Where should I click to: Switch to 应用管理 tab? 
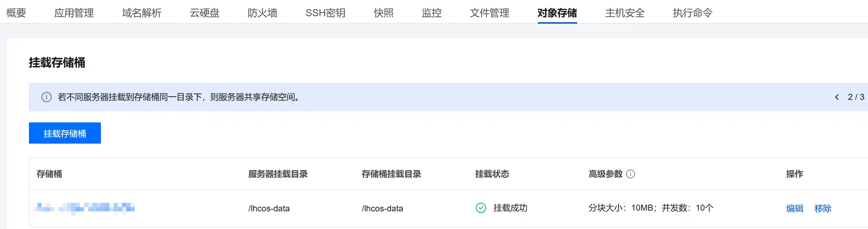point(74,13)
